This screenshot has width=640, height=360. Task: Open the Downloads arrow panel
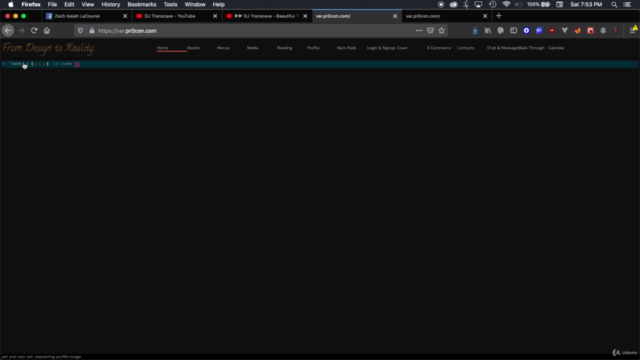[x=475, y=31]
